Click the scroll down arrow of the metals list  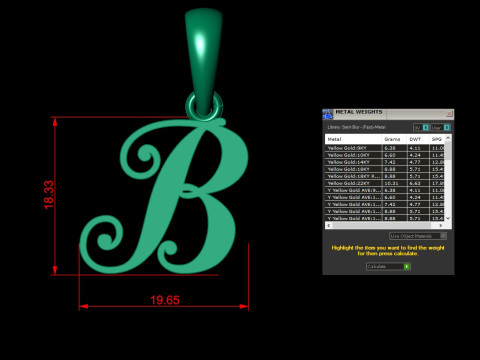(448, 218)
